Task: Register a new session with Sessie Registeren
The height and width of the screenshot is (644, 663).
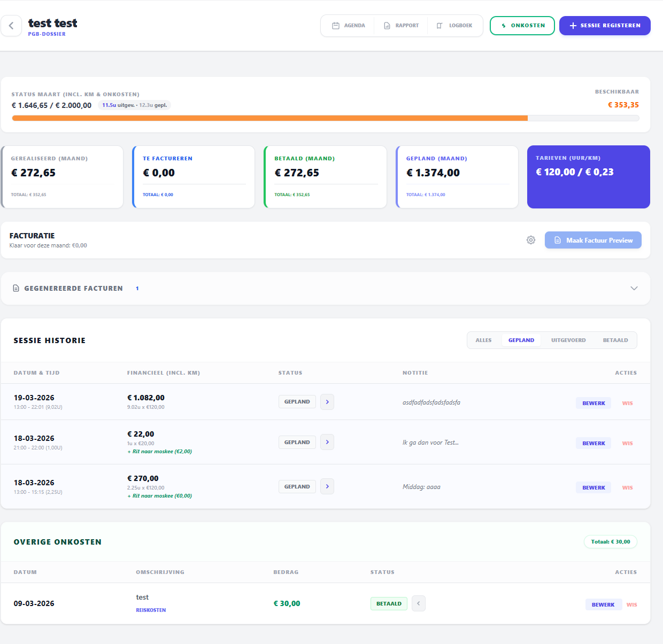Action: click(604, 26)
